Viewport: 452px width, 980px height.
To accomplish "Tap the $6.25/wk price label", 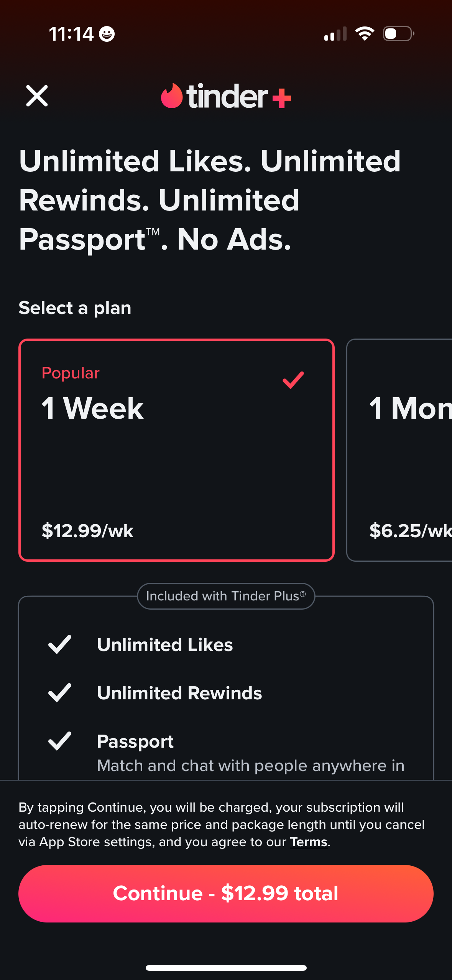I will click(409, 531).
